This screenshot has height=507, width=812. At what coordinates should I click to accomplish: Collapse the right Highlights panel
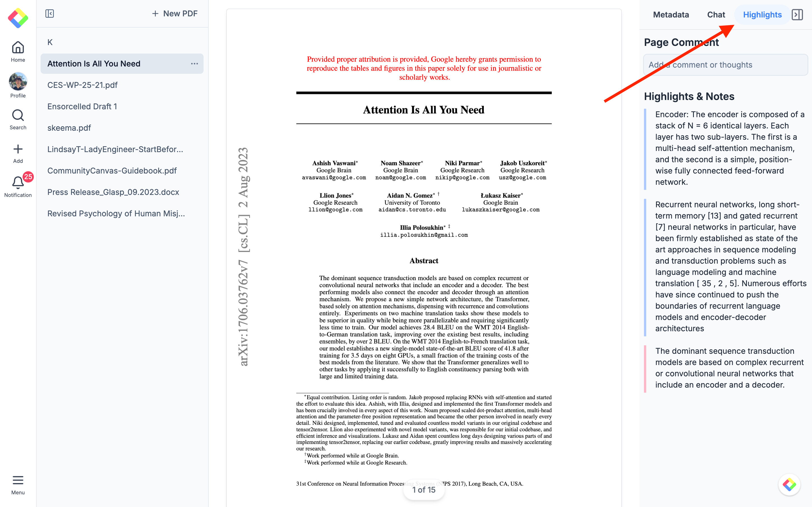pyautogui.click(x=797, y=15)
